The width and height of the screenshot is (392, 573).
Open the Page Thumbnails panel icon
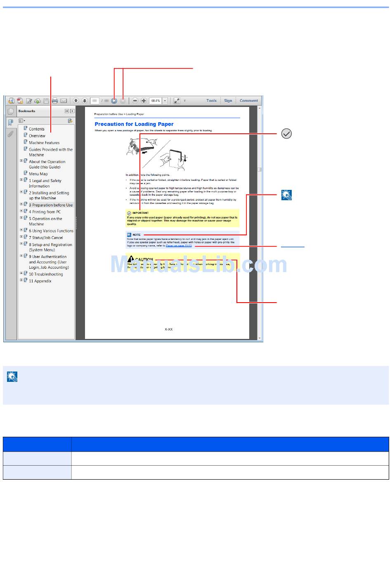11,111
